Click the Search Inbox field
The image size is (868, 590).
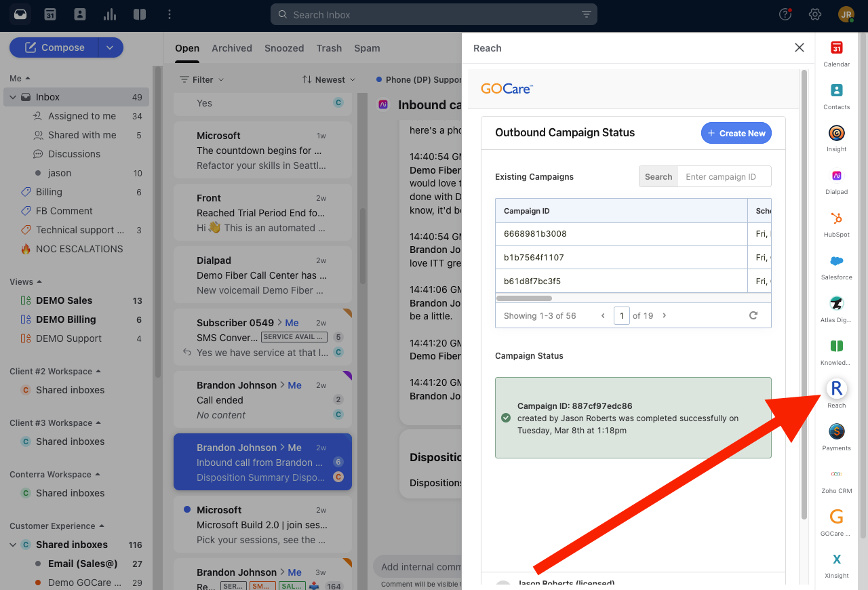click(x=434, y=14)
